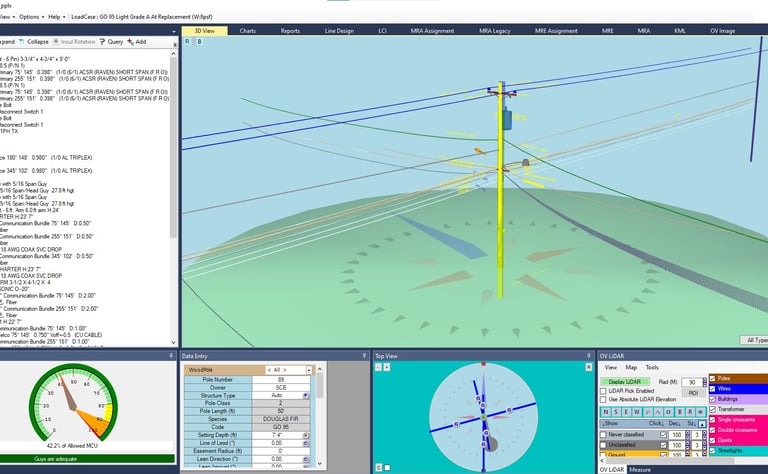Click the Query question-mark tool

pyautogui.click(x=111, y=42)
